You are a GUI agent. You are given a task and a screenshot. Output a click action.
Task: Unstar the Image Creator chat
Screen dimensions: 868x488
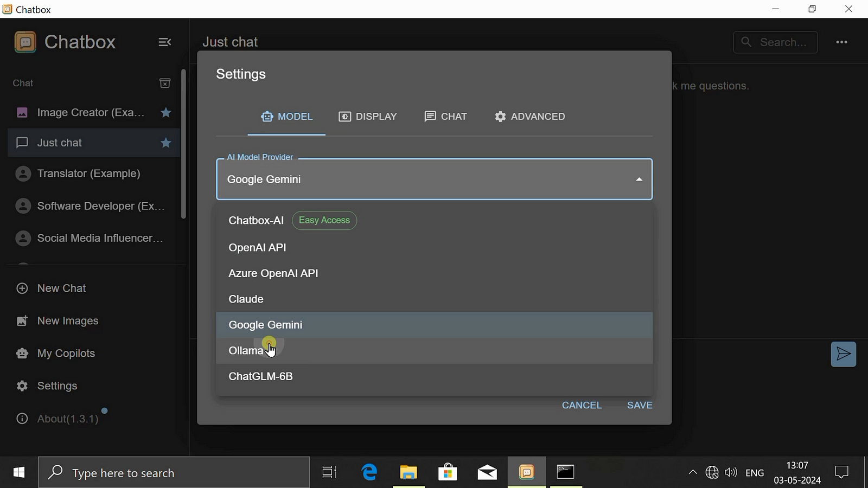166,113
